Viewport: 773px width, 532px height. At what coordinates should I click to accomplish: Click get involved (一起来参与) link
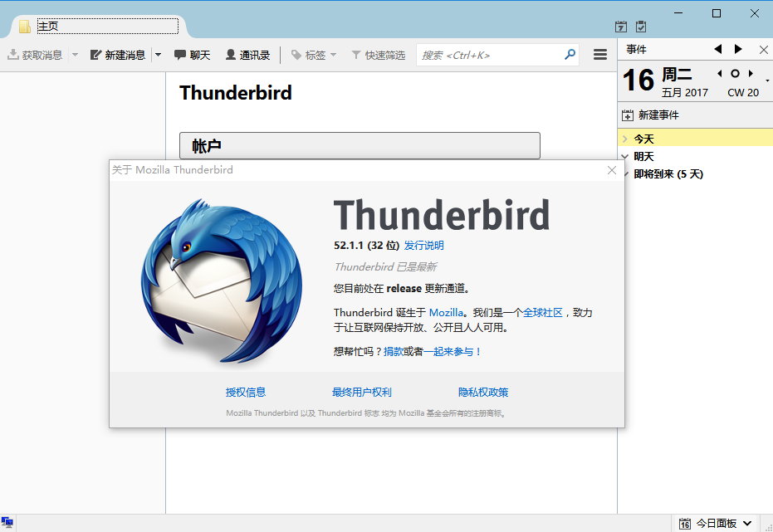[452, 351]
